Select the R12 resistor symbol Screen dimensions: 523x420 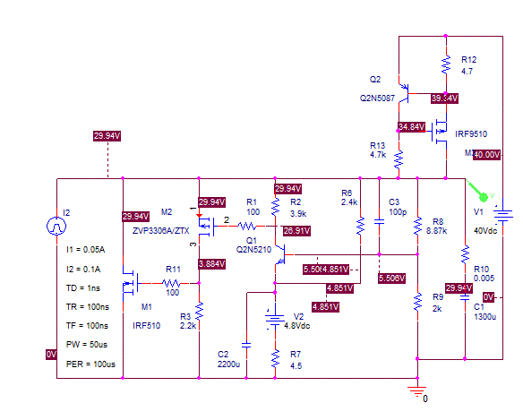[x=446, y=64]
